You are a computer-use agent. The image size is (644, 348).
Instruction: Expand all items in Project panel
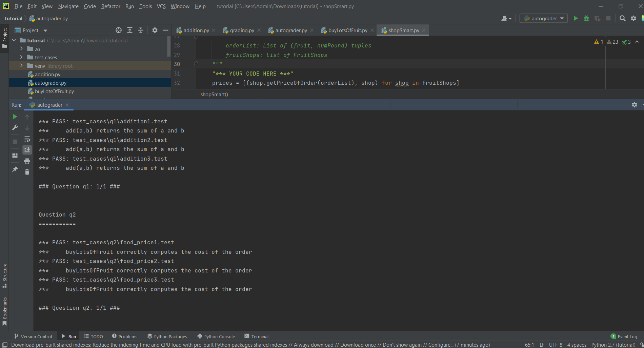point(130,30)
